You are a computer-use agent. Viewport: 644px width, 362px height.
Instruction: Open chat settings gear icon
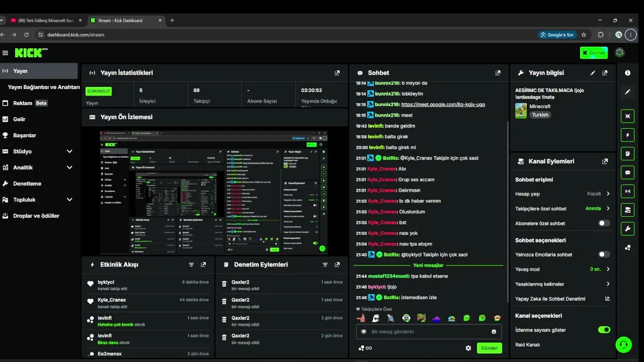[x=468, y=348]
